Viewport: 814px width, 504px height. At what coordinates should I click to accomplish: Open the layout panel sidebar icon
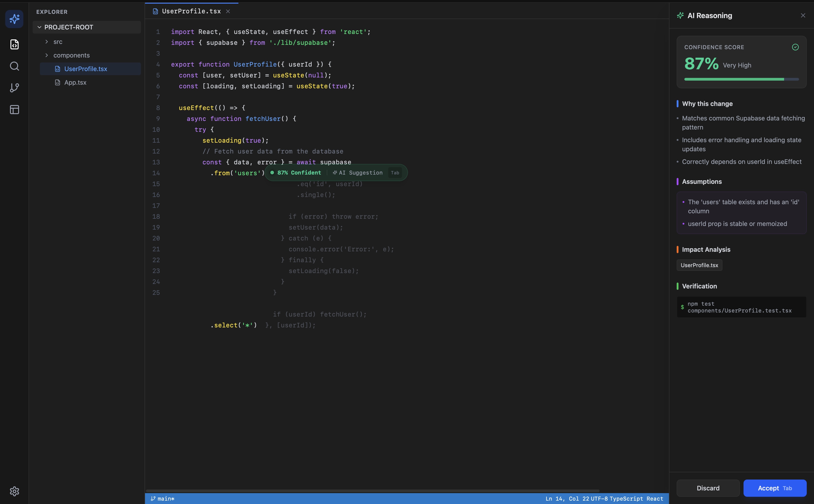pyautogui.click(x=14, y=110)
